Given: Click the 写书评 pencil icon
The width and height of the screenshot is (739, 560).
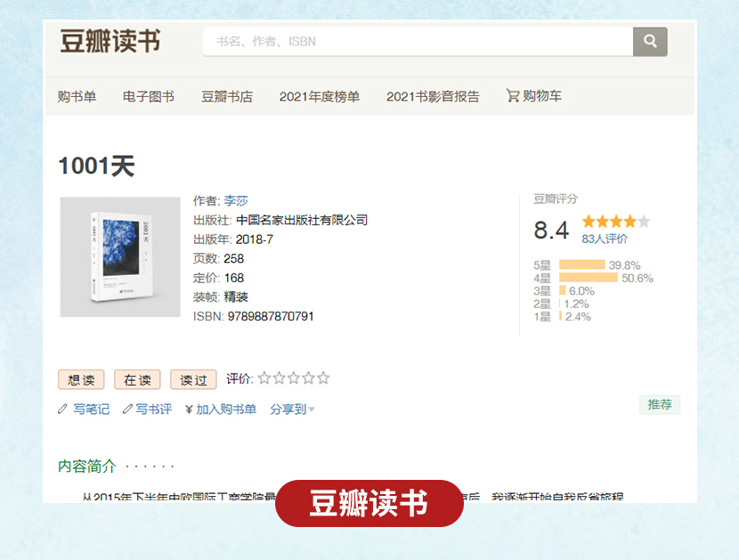Looking at the screenshot, I should 127,410.
